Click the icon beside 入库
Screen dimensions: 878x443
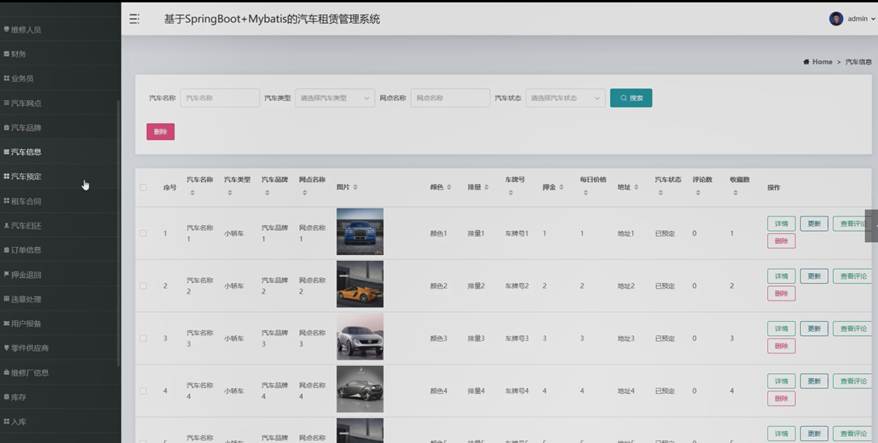click(x=6, y=421)
